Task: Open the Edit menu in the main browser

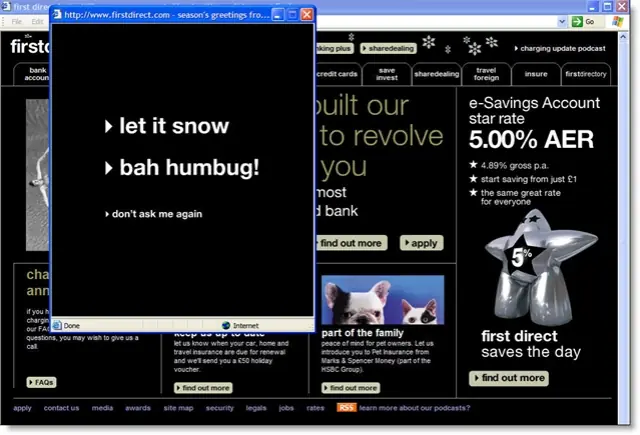Action: [37, 22]
